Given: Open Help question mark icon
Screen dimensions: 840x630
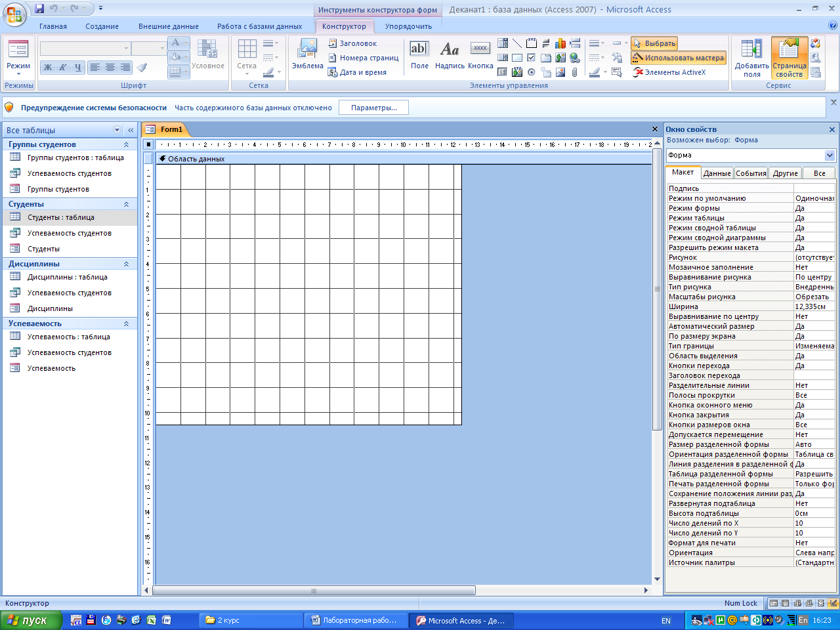Looking at the screenshot, I should tap(833, 26).
